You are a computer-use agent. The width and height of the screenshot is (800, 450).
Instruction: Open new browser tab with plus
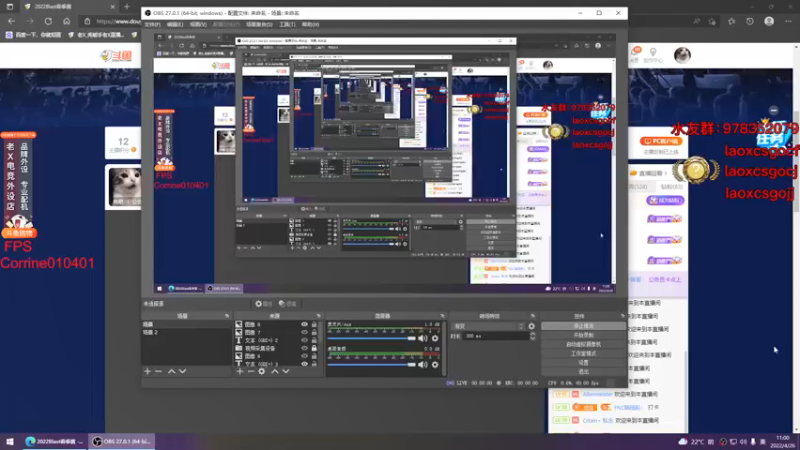point(127,7)
